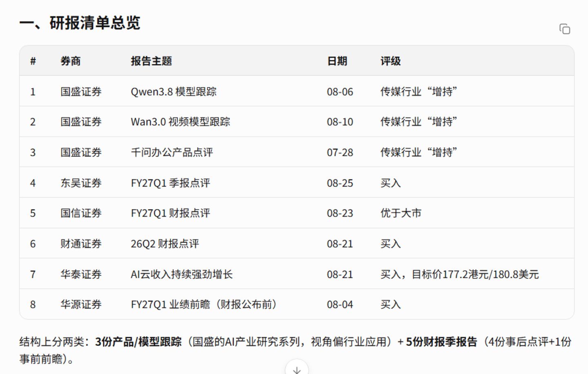
Task: Click 买入 rating in the 财通证券 row
Action: [390, 244]
